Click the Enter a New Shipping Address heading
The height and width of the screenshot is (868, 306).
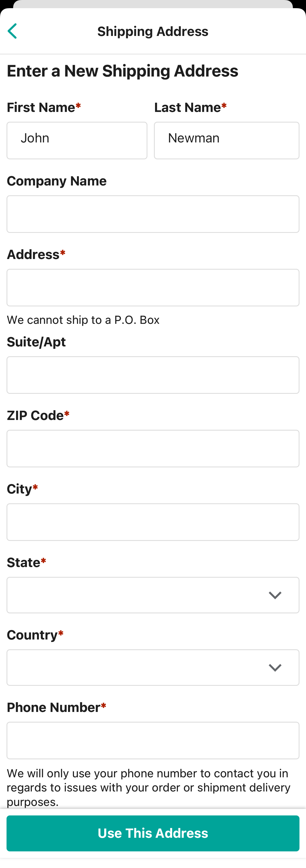pos(122,71)
